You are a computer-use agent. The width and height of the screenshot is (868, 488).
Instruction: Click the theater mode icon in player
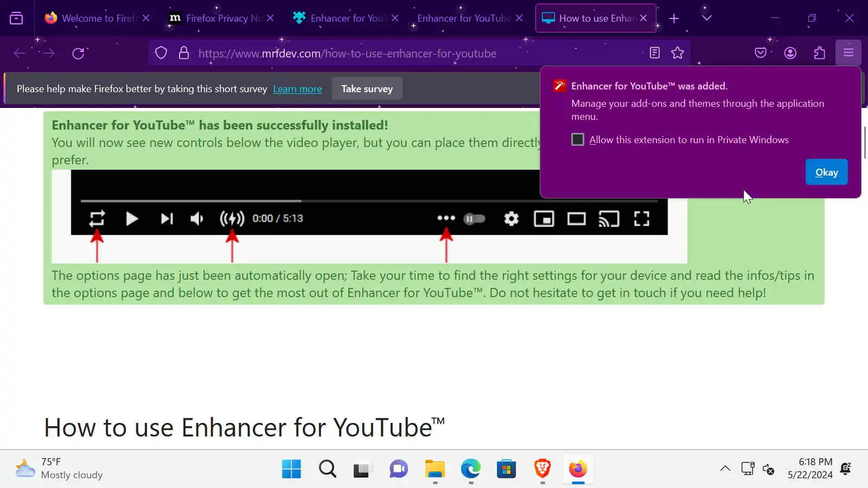click(x=576, y=219)
